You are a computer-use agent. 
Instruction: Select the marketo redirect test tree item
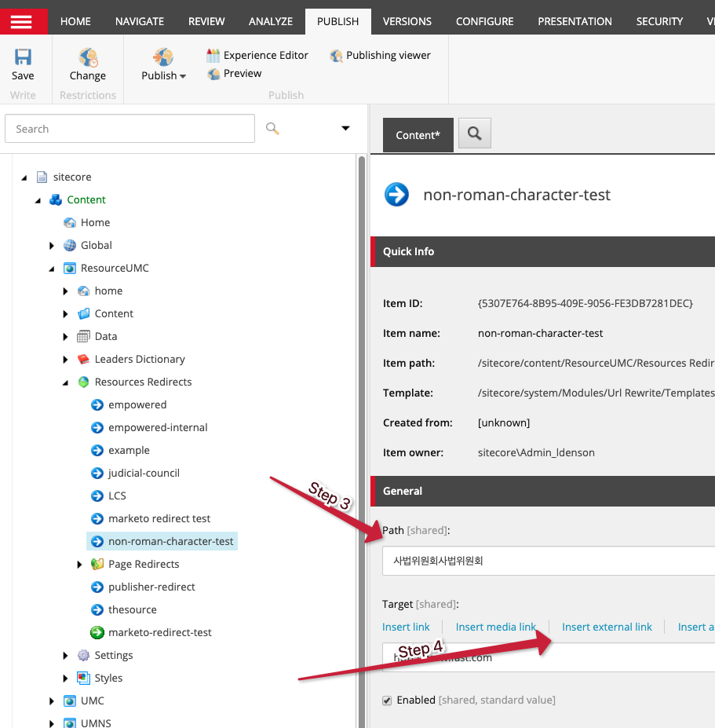(x=159, y=518)
